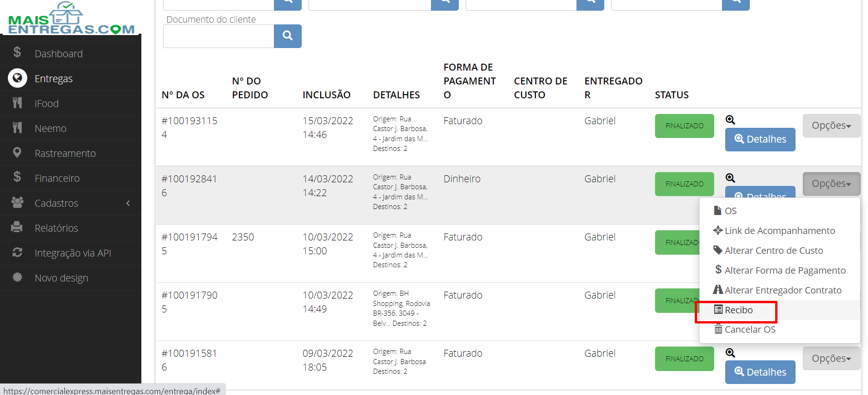Open Entregas in the sidebar

click(x=71, y=78)
